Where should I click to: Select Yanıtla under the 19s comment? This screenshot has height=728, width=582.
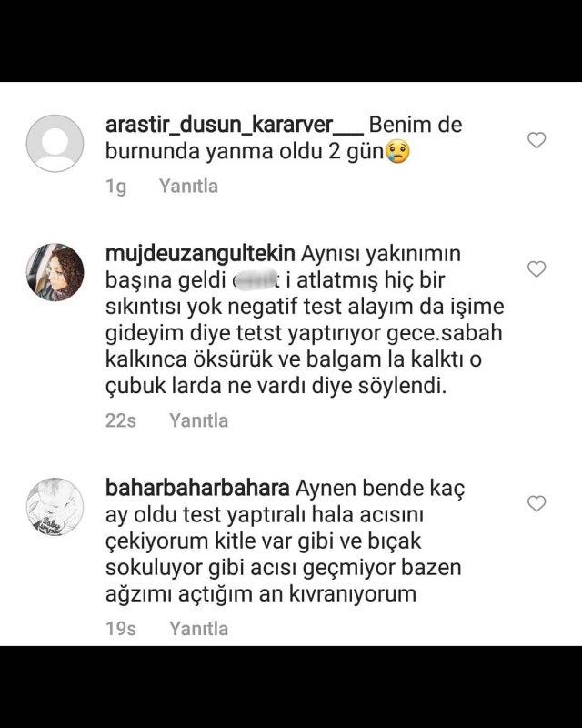(x=198, y=629)
